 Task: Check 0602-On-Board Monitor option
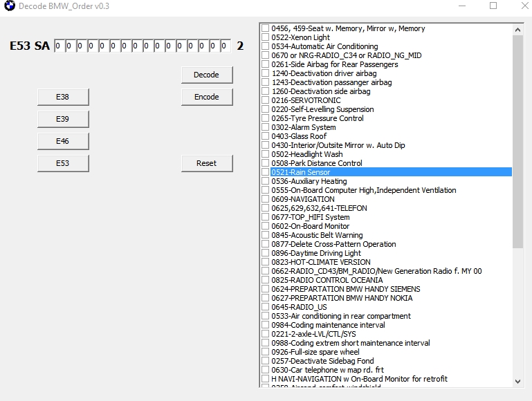(266, 226)
